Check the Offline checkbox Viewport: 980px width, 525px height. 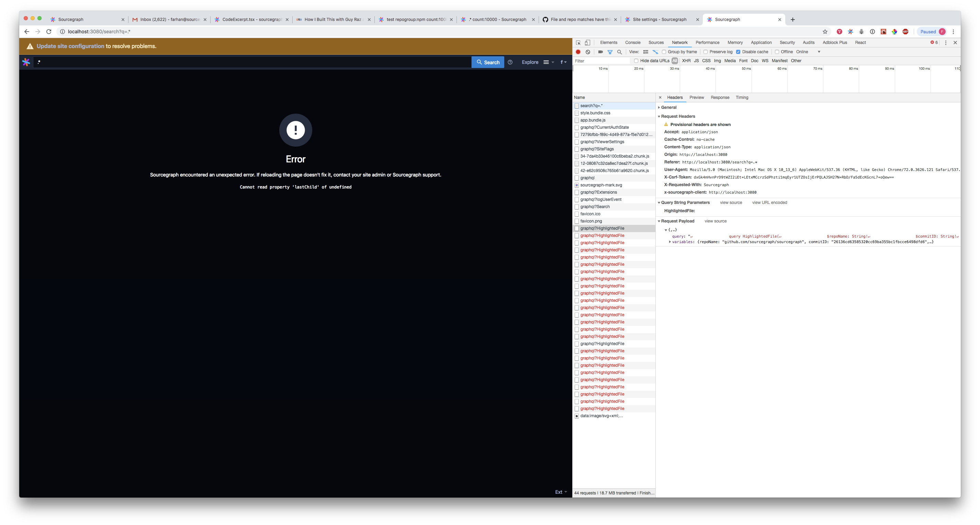click(777, 52)
